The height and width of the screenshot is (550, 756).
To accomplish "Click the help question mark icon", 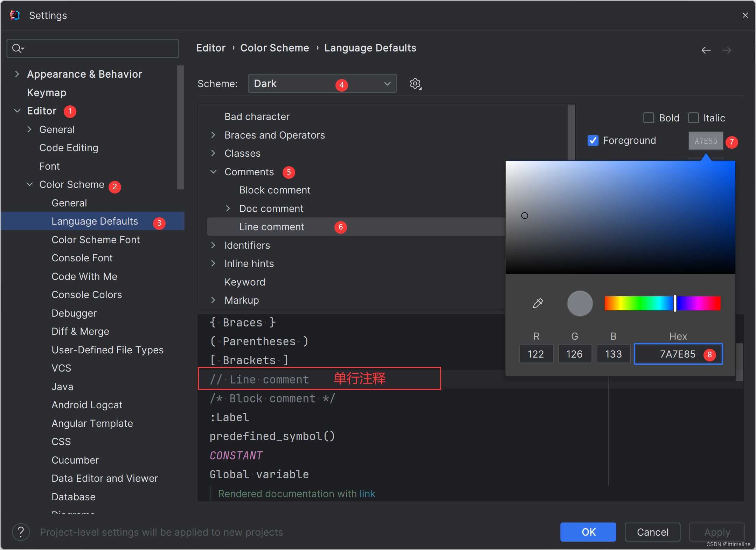I will (x=21, y=532).
